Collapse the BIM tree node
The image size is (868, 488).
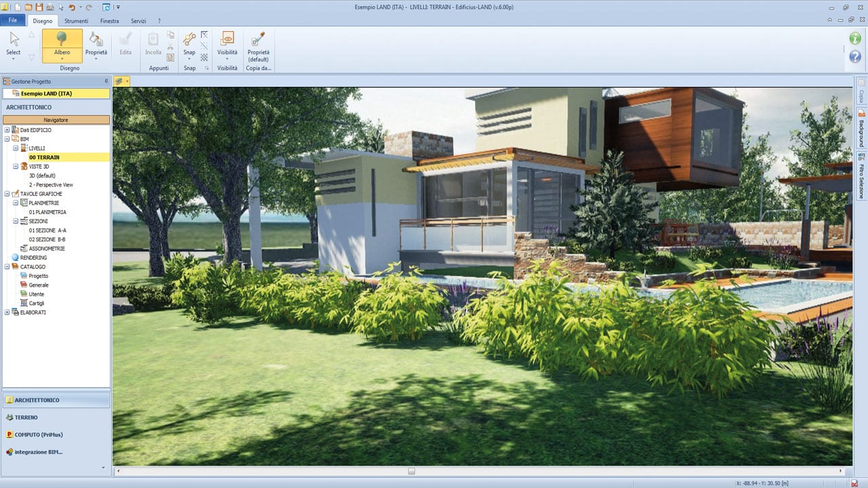[x=7, y=138]
